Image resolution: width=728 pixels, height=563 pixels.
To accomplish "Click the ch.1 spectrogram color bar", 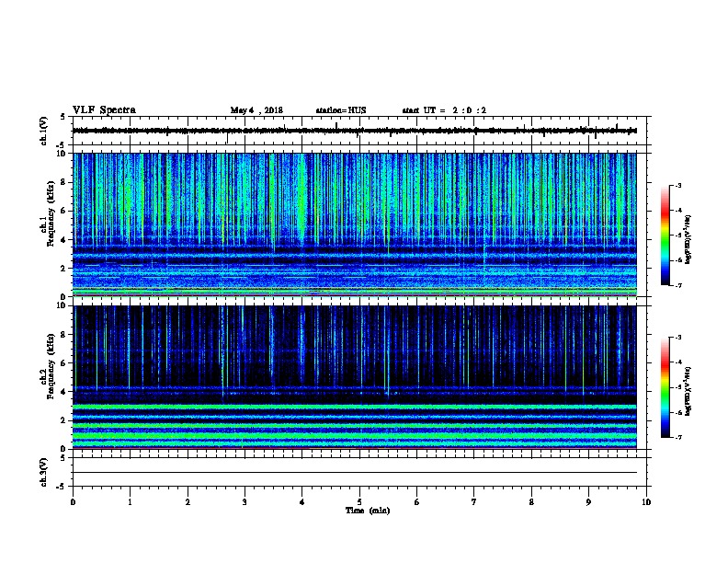I will point(665,236).
